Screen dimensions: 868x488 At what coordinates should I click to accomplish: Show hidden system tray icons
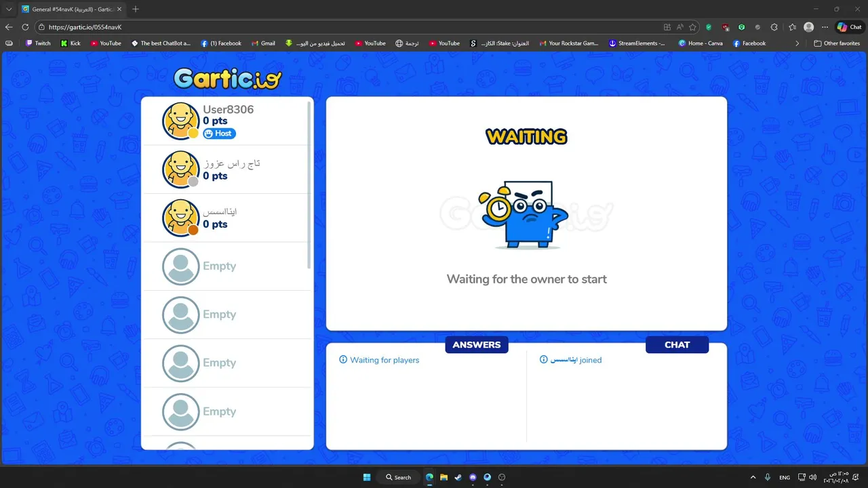(753, 477)
